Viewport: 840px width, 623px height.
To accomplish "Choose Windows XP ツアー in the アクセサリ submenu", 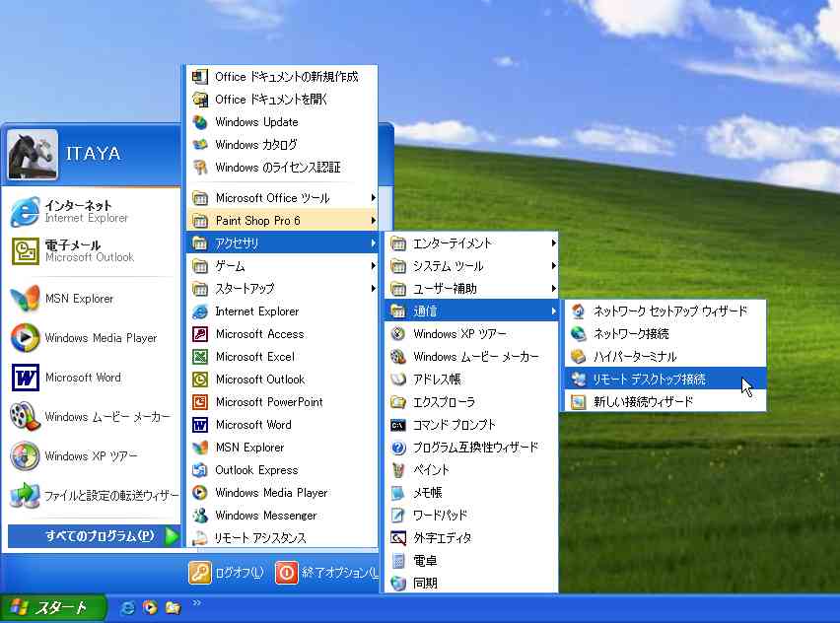I will [471, 334].
